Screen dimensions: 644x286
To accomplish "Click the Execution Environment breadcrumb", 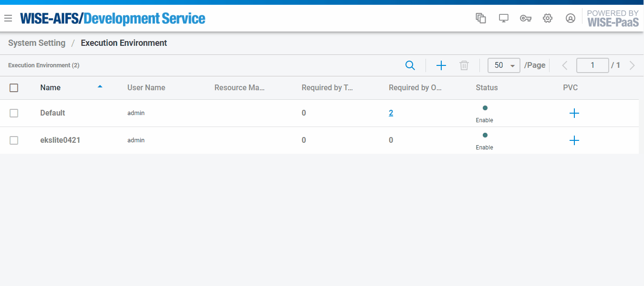I will [124, 43].
